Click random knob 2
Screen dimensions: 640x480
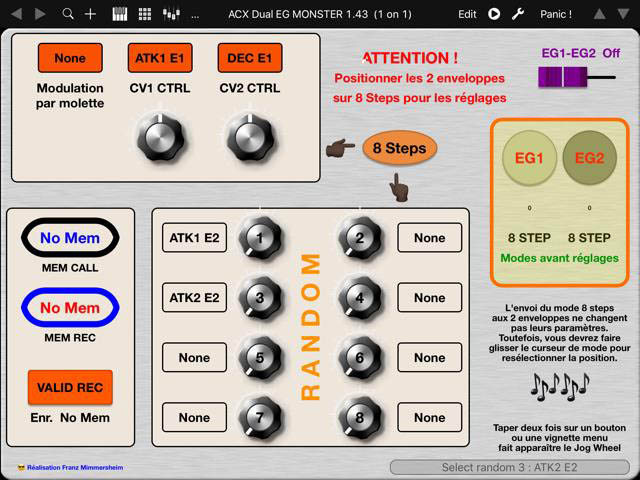click(360, 238)
